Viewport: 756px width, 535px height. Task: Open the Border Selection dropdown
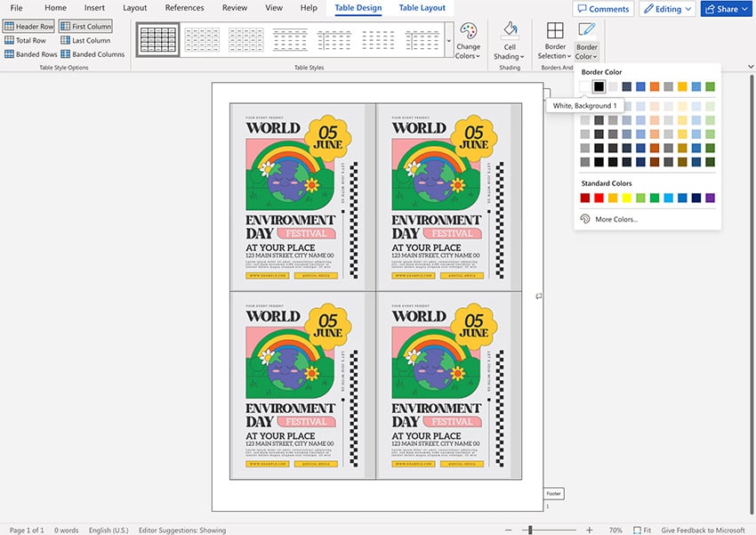tap(554, 41)
